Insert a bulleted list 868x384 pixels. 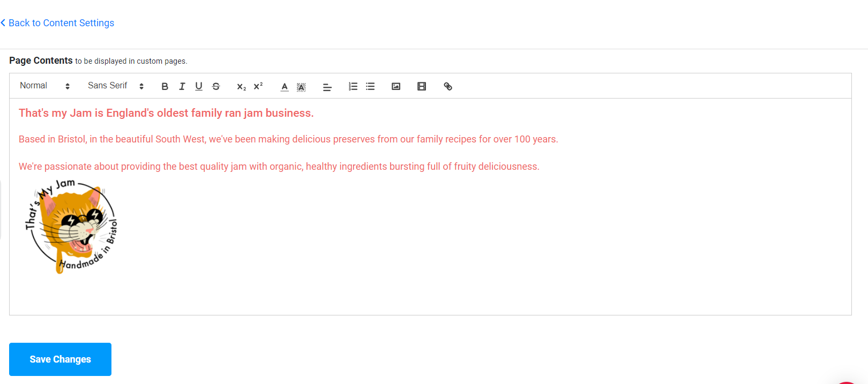pyautogui.click(x=370, y=86)
